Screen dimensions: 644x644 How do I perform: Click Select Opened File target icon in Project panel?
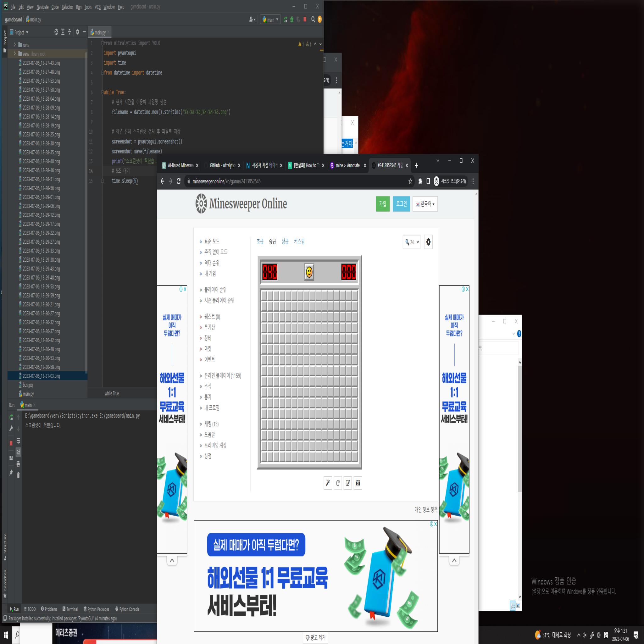point(56,32)
